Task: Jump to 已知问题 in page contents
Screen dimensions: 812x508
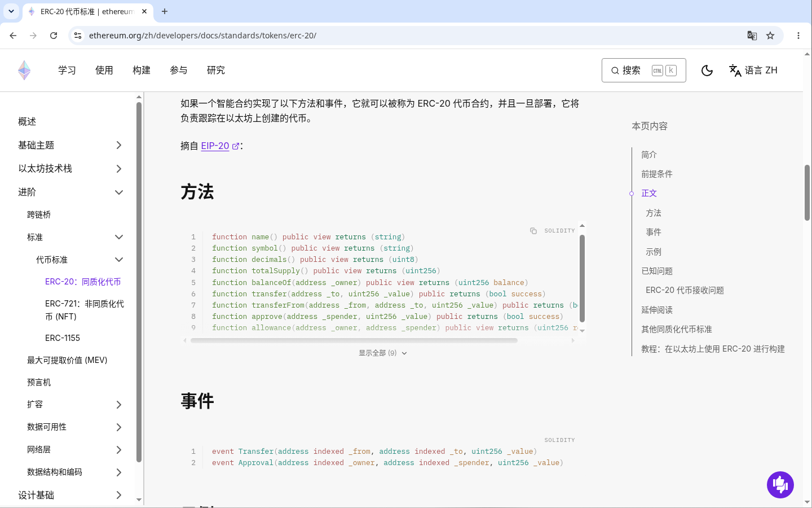Action: click(657, 271)
